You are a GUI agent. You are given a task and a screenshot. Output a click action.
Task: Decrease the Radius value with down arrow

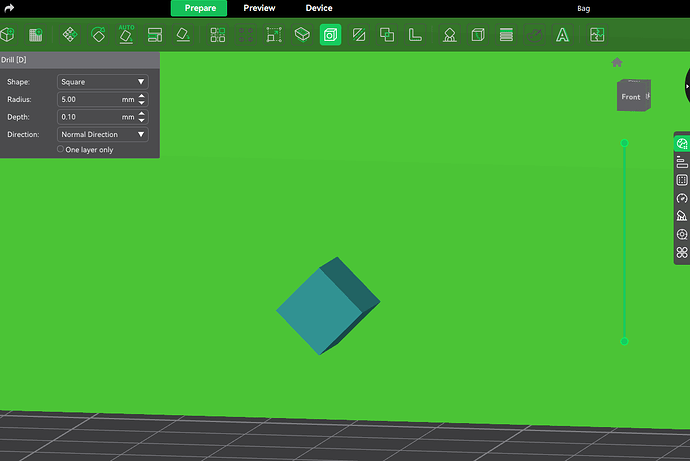point(141,102)
